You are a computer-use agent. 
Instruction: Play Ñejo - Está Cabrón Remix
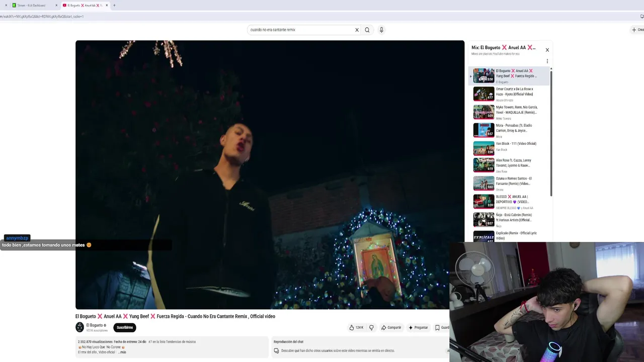click(x=509, y=220)
